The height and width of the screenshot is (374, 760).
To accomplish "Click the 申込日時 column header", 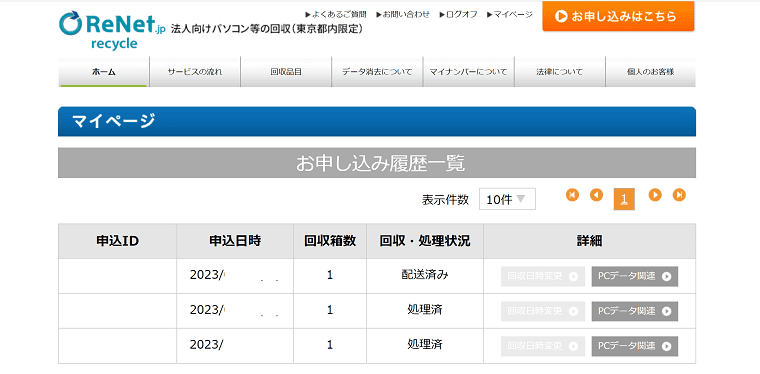I will tap(235, 241).
